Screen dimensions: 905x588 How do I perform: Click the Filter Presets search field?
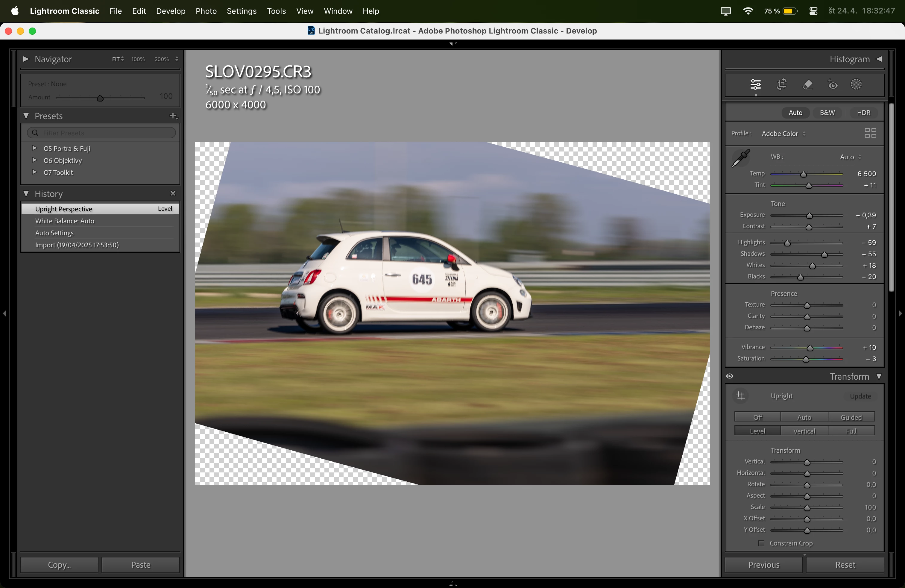102,133
